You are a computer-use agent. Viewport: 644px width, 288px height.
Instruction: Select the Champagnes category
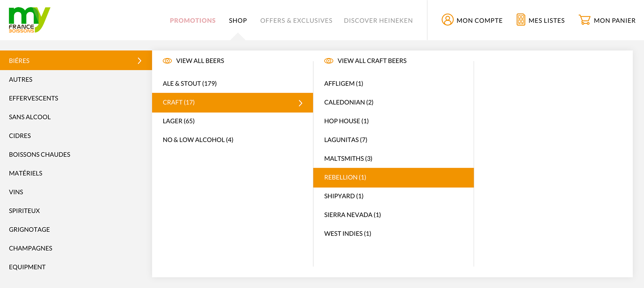click(31, 248)
